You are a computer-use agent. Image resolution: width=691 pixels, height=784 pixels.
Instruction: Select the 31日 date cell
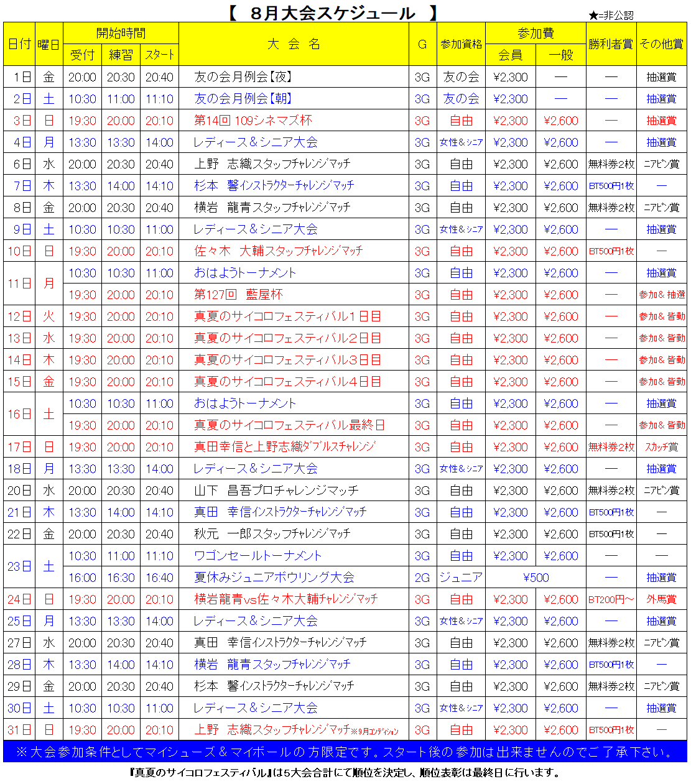pos(19,730)
